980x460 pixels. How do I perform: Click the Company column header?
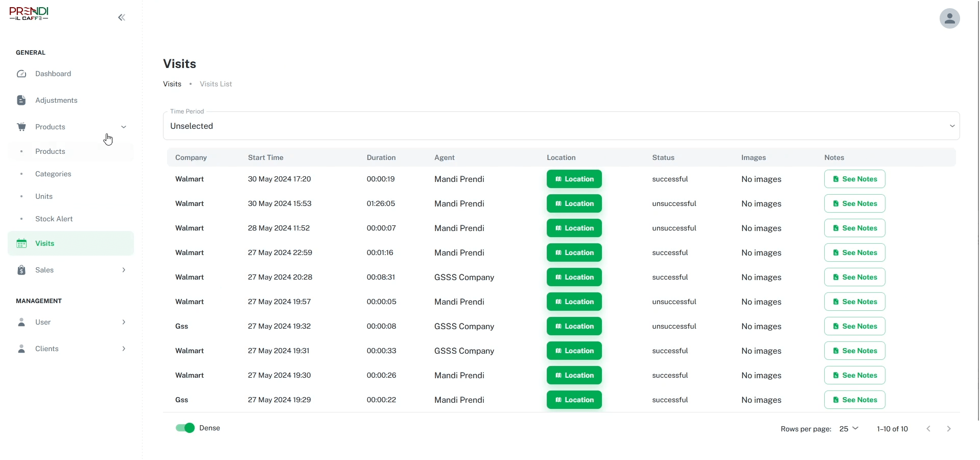point(191,157)
